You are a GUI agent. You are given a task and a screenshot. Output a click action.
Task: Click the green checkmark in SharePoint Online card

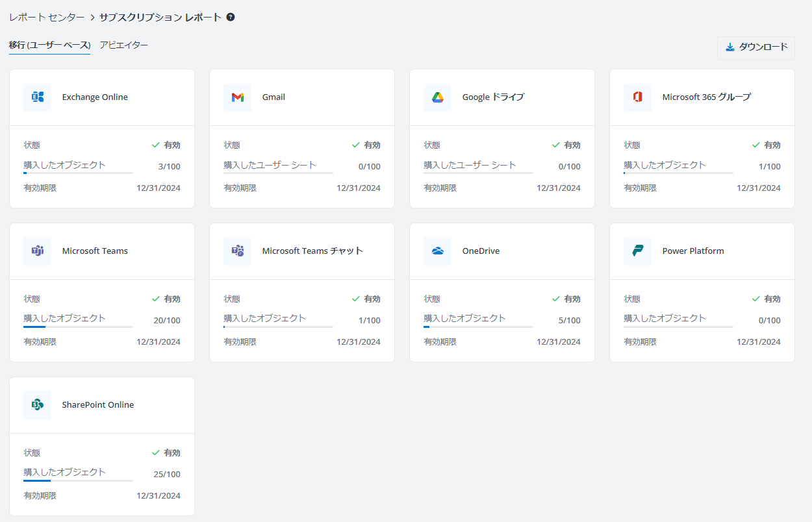pyautogui.click(x=156, y=453)
